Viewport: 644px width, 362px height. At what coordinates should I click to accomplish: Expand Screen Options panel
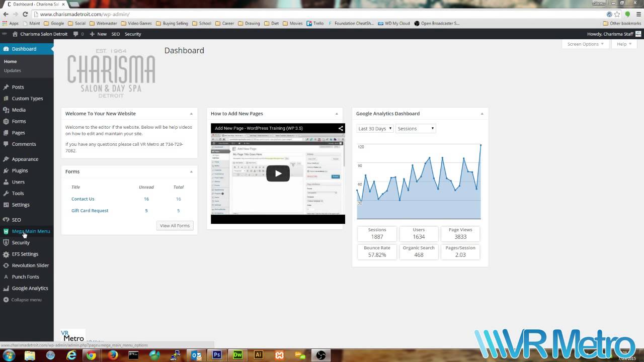point(586,44)
